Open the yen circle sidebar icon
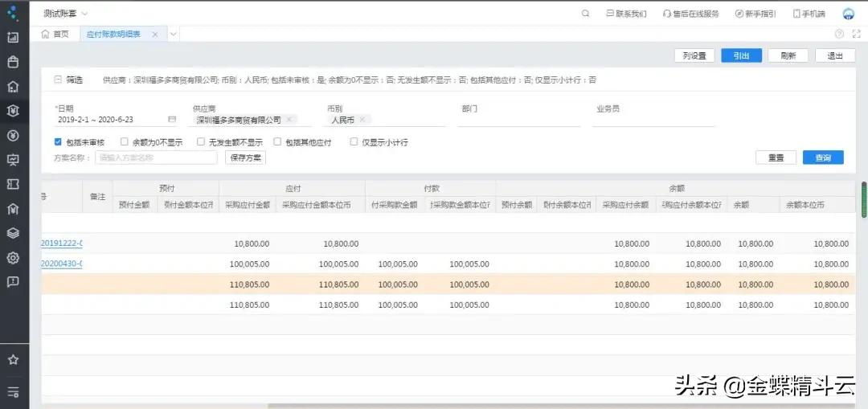 [x=14, y=135]
